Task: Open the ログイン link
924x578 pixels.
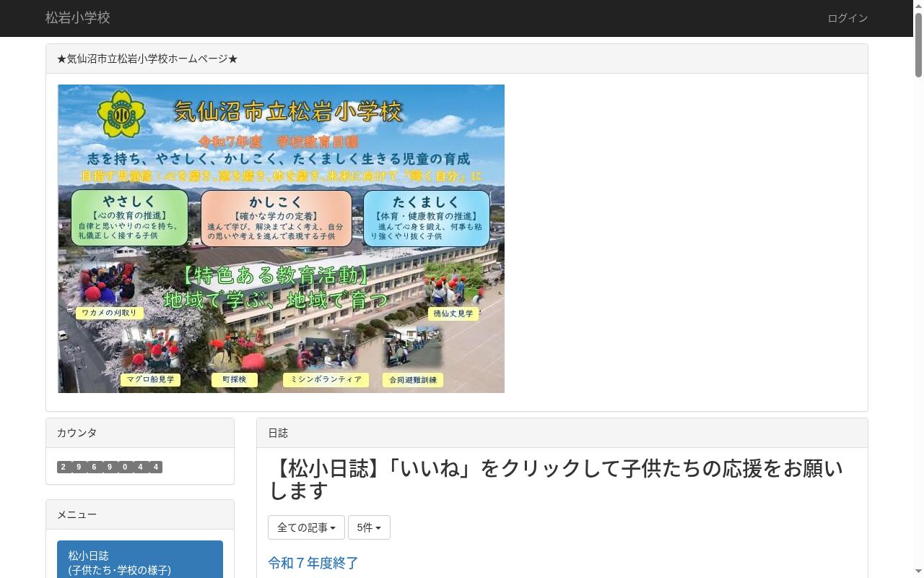Action: pyautogui.click(x=847, y=18)
